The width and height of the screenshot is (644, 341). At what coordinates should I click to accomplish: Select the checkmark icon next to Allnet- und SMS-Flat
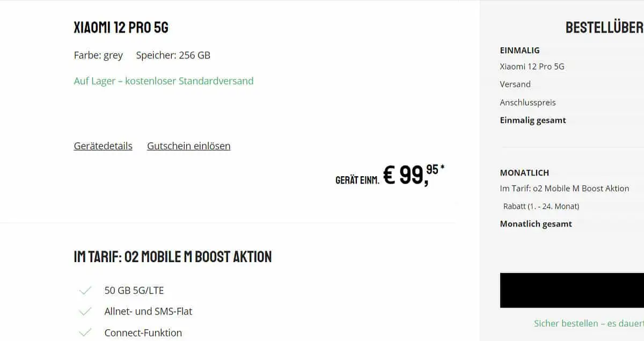[85, 311]
